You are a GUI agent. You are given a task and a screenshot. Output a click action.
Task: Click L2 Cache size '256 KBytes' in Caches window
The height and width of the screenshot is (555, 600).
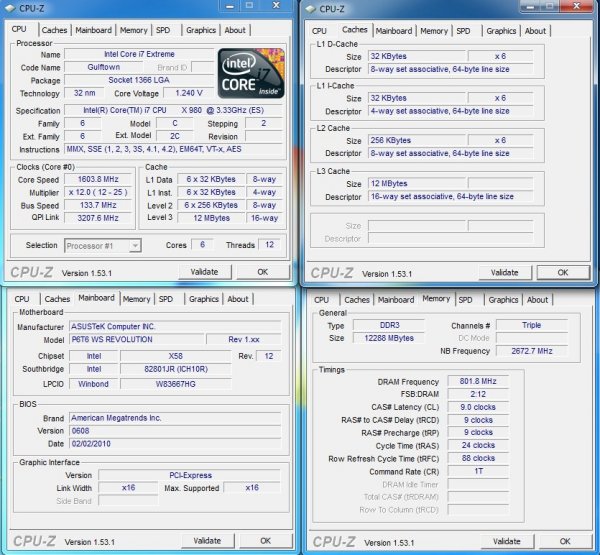tap(417, 140)
